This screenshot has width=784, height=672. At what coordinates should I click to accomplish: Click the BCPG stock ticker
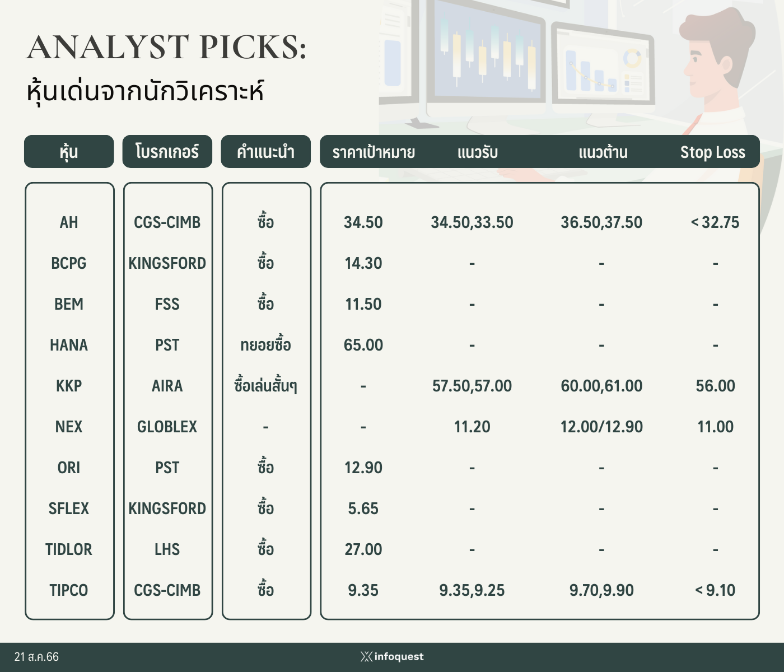tap(69, 263)
